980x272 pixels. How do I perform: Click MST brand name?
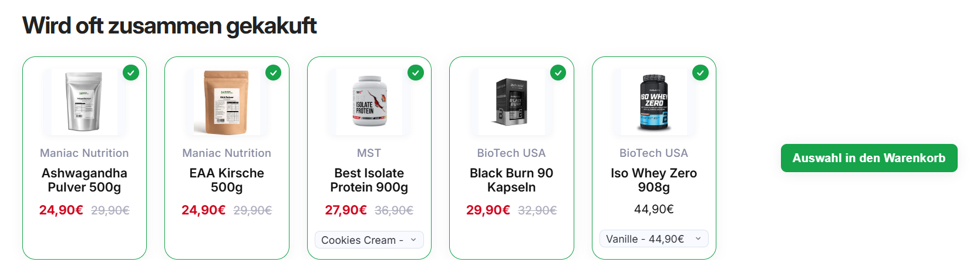coord(369,153)
